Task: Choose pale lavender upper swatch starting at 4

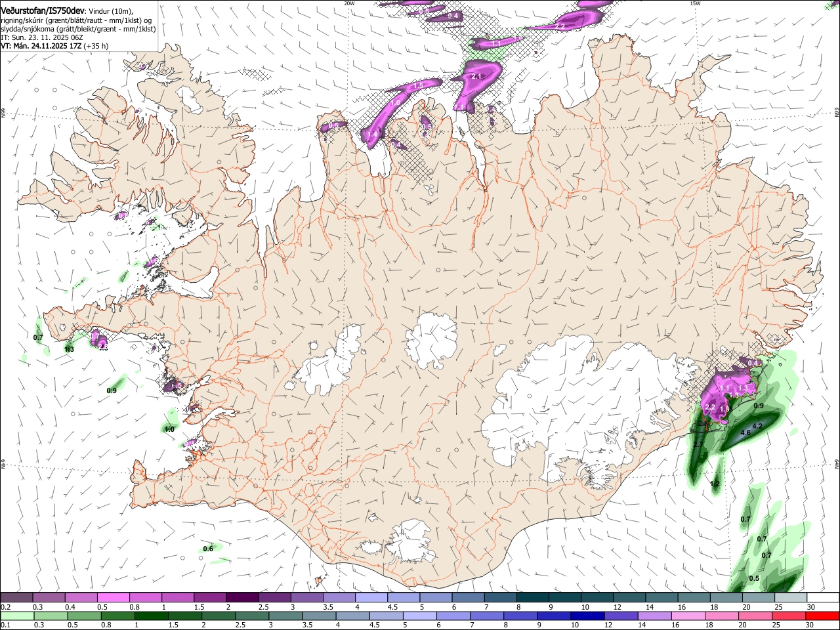Action: click(371, 597)
